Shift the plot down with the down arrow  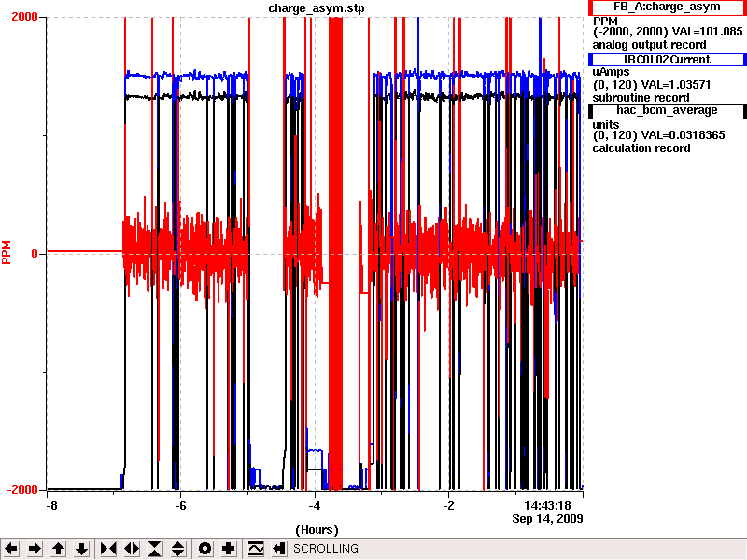pyautogui.click(x=82, y=549)
